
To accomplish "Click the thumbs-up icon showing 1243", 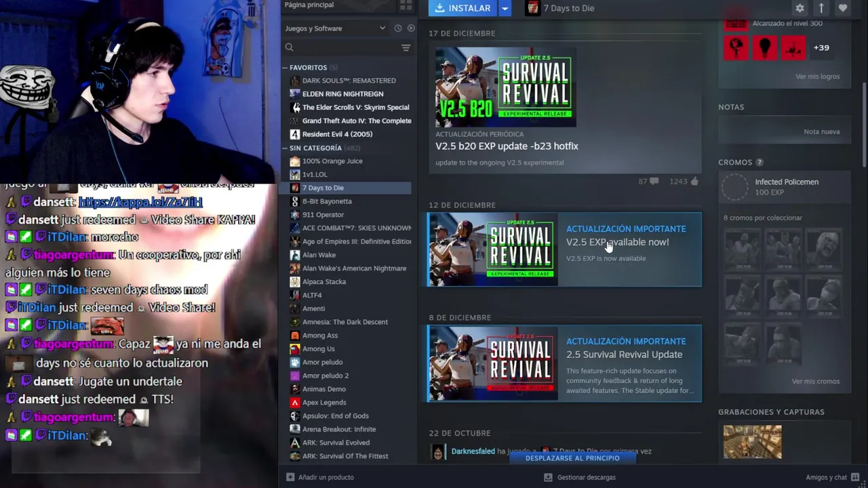I will [694, 182].
